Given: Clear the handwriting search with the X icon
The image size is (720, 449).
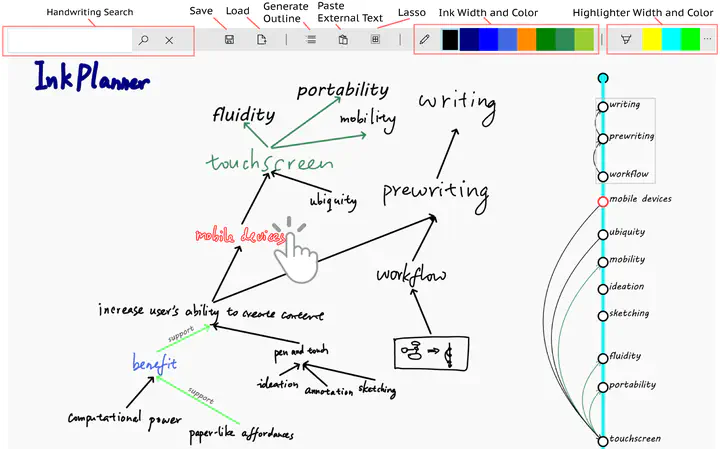Looking at the screenshot, I should click(169, 40).
